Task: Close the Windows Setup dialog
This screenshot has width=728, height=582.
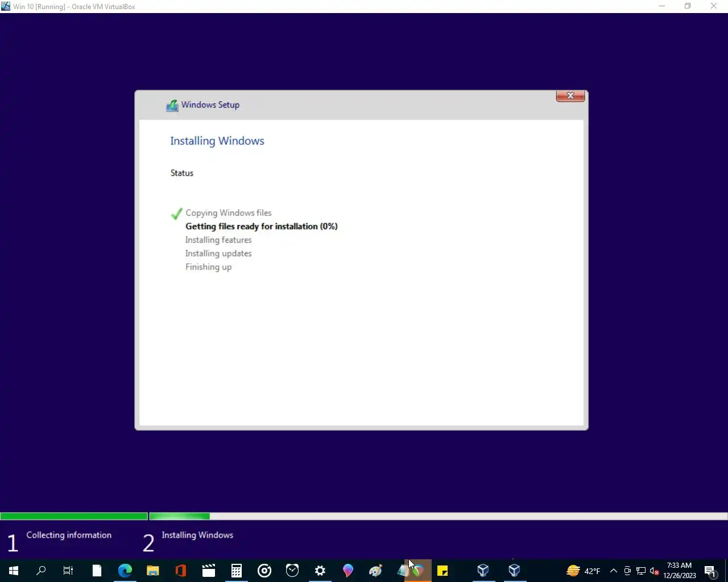Action: (x=570, y=95)
